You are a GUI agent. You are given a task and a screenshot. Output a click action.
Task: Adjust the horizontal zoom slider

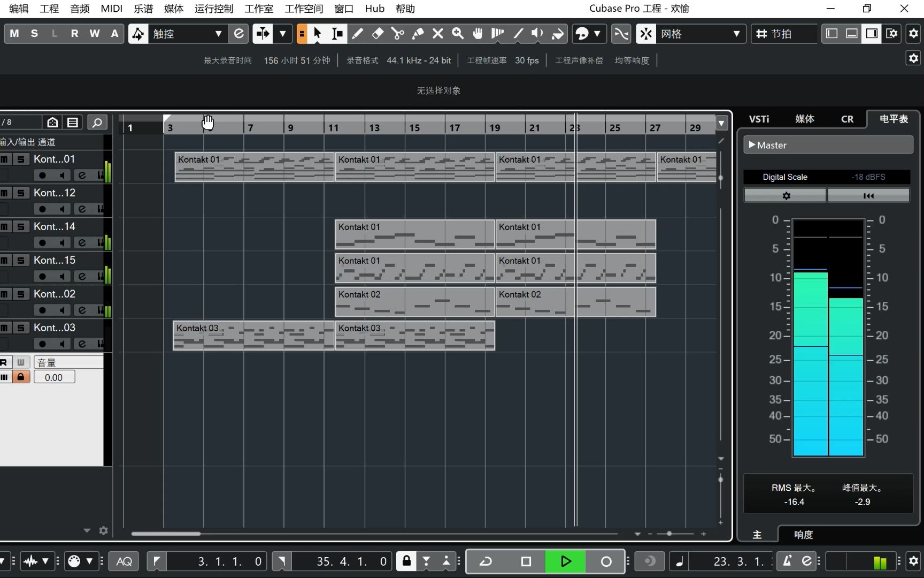(669, 534)
